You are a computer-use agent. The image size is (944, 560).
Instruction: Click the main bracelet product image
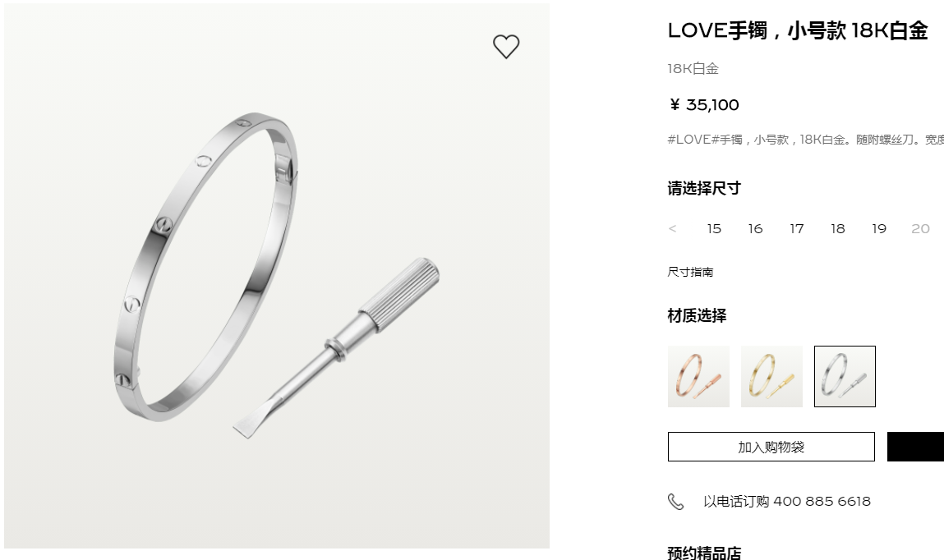coord(277,276)
